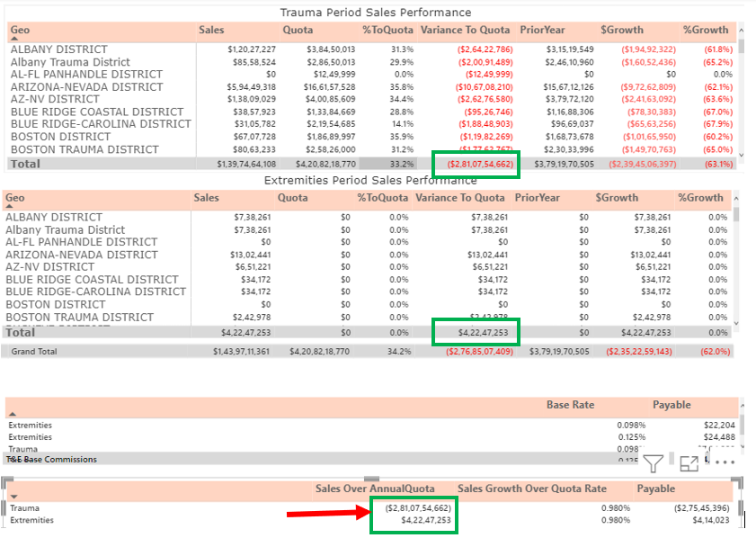
Task: Click the Sales Growth Over Quota Rate header
Action: click(x=531, y=489)
